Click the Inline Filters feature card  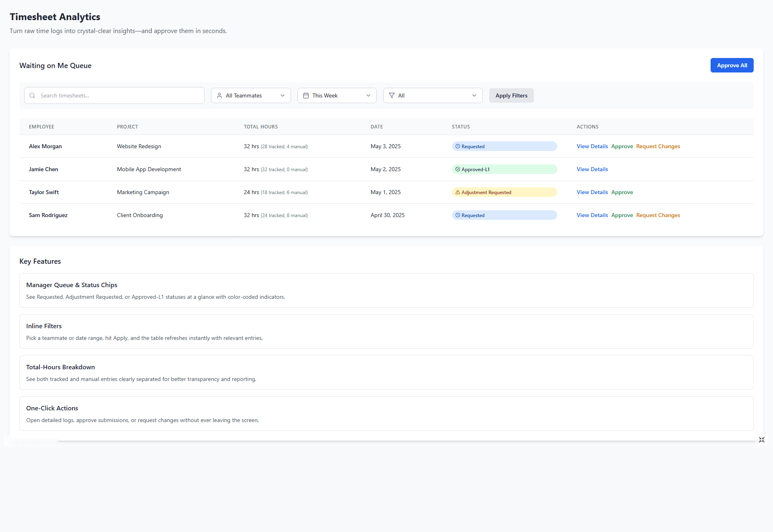point(386,331)
